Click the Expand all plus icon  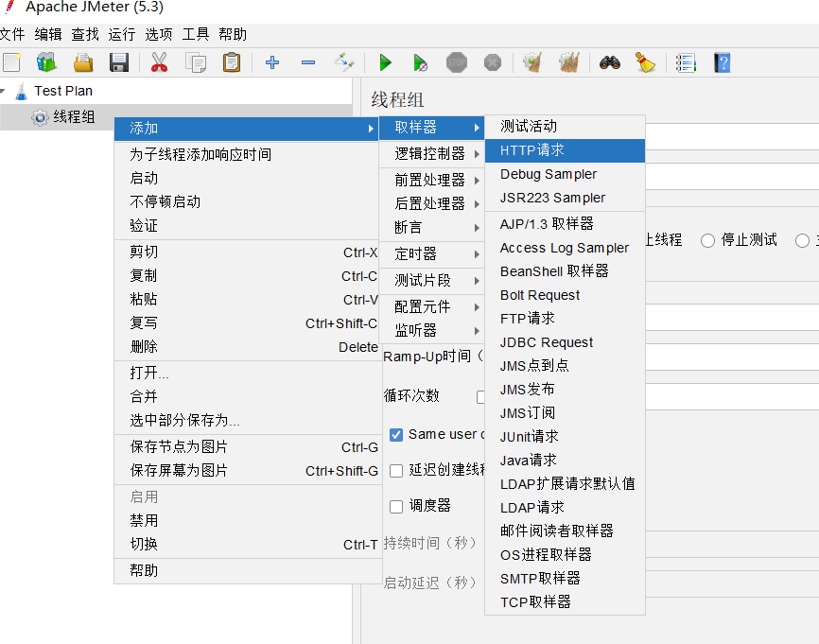(272, 62)
